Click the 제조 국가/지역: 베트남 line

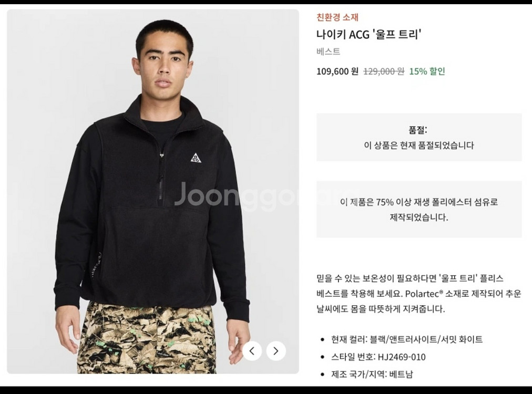(372, 375)
